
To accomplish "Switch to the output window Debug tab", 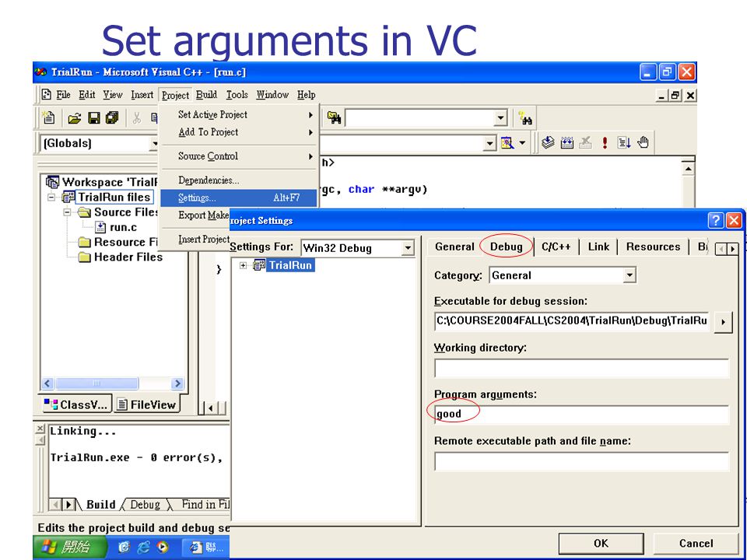I will (x=145, y=504).
